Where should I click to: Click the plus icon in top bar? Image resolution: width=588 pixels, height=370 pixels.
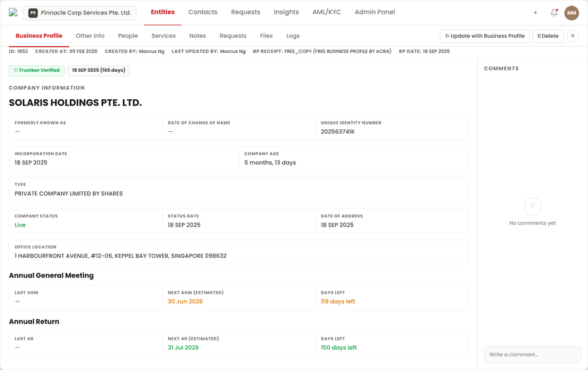pos(535,12)
